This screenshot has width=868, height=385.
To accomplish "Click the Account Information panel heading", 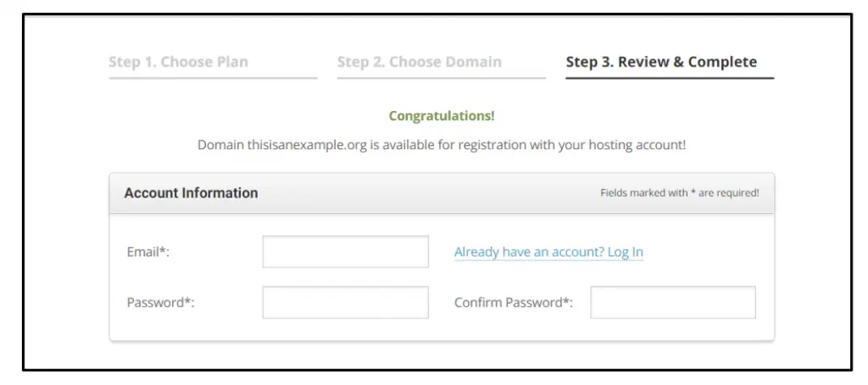I will [x=191, y=193].
